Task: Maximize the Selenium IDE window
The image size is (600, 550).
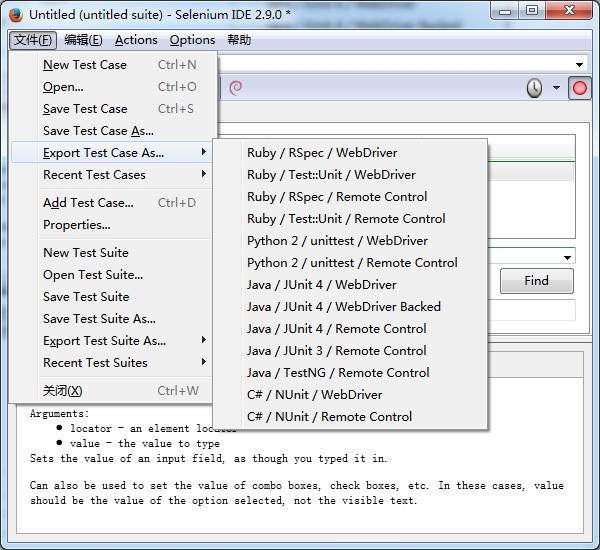Action: (532, 11)
